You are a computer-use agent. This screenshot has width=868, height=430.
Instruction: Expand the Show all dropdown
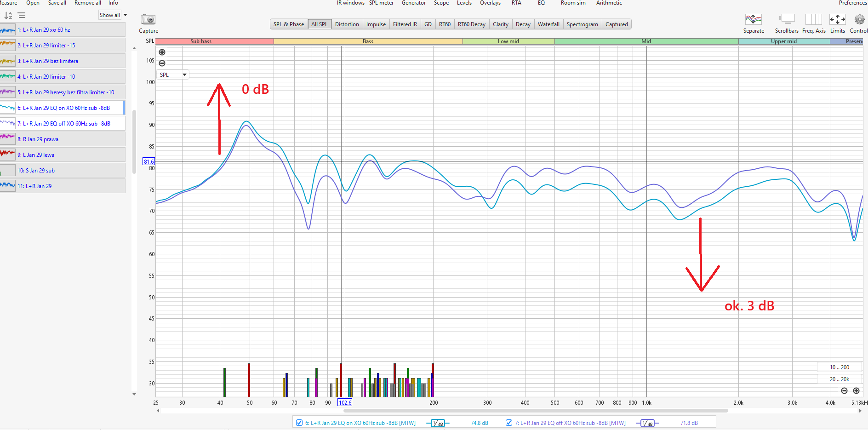pos(113,15)
